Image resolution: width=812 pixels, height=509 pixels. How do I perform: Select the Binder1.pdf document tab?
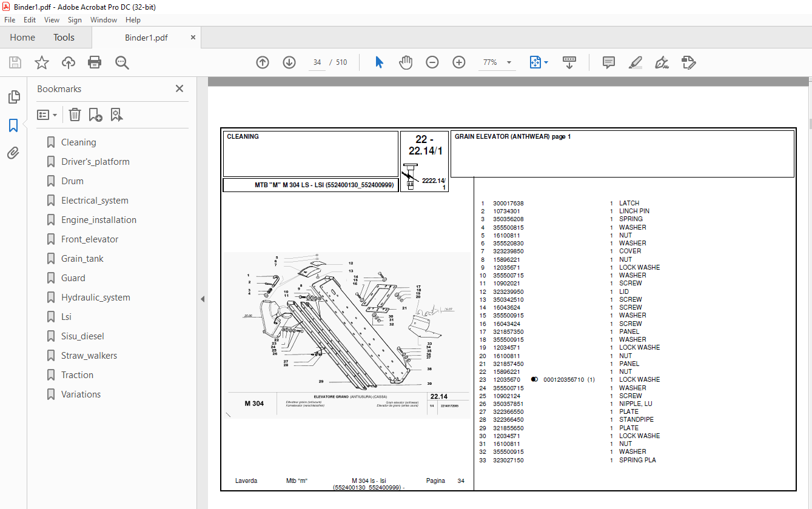pos(146,38)
